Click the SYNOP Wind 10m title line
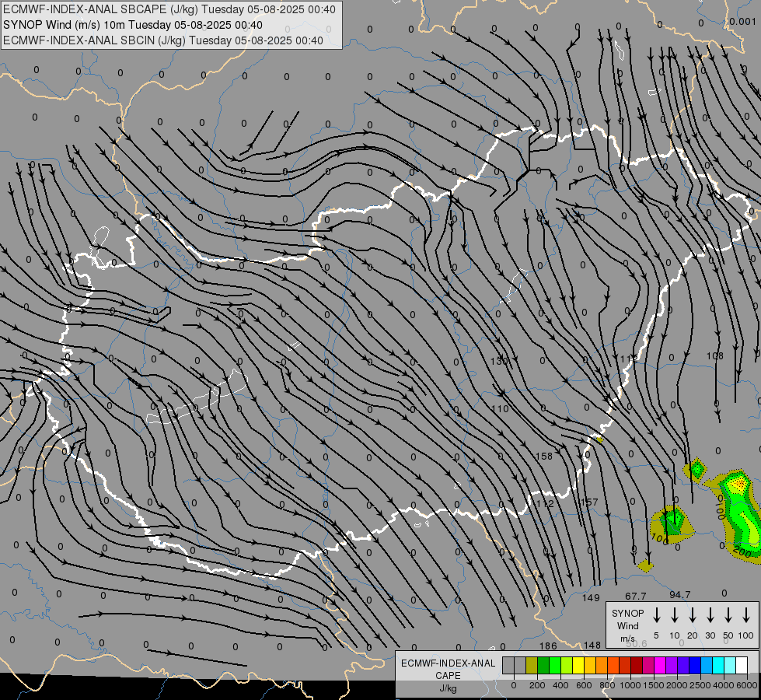This screenshot has width=761, height=700. point(132,25)
